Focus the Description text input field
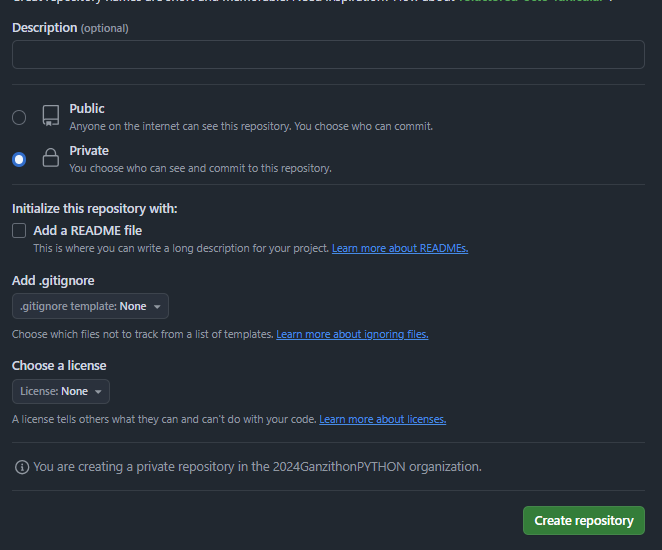This screenshot has height=550, width=662. [328, 55]
